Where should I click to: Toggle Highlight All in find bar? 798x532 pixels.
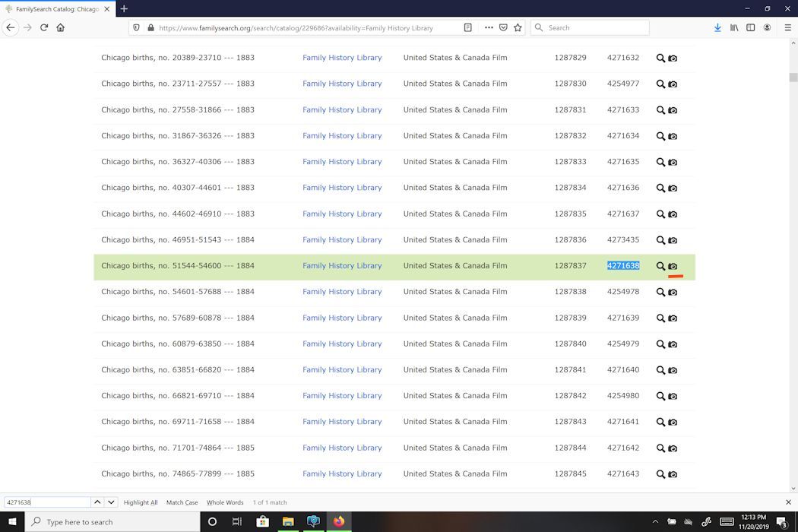coord(141,502)
